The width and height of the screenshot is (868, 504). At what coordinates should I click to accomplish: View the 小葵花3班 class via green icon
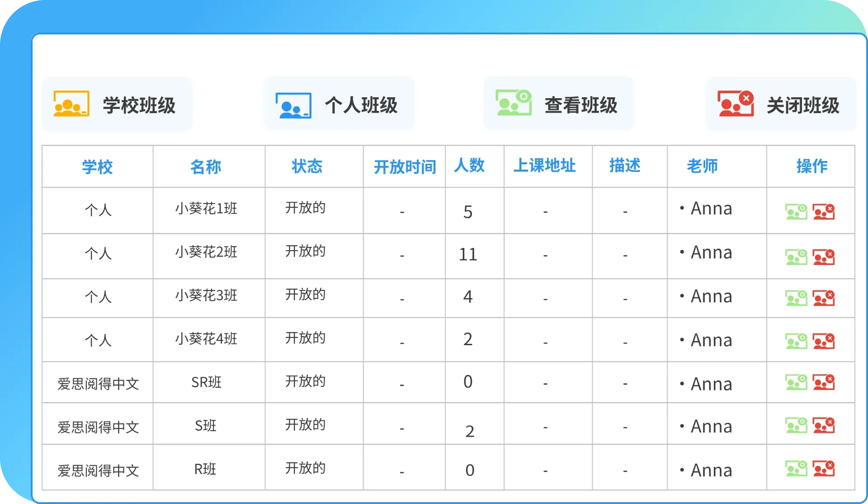(x=796, y=298)
